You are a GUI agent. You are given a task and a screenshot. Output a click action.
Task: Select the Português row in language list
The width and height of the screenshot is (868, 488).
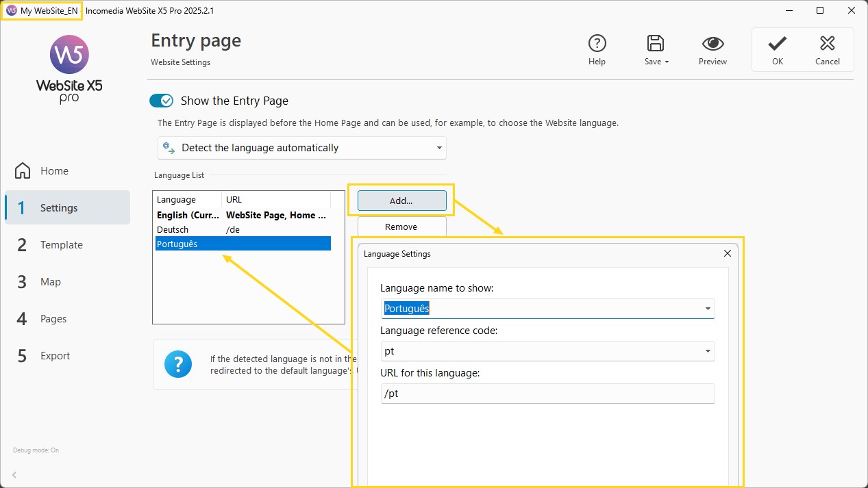click(243, 244)
